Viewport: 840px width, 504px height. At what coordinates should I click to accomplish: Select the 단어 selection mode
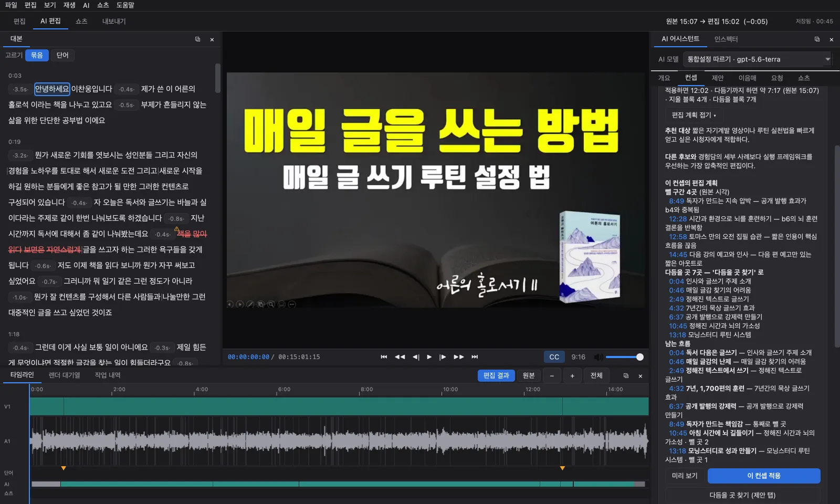coord(62,55)
